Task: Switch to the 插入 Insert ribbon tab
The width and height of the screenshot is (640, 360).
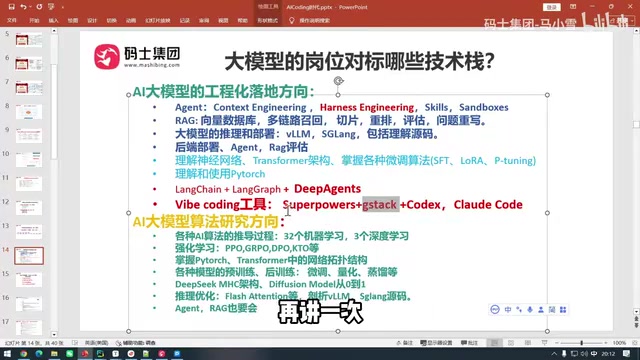Action: [53, 20]
